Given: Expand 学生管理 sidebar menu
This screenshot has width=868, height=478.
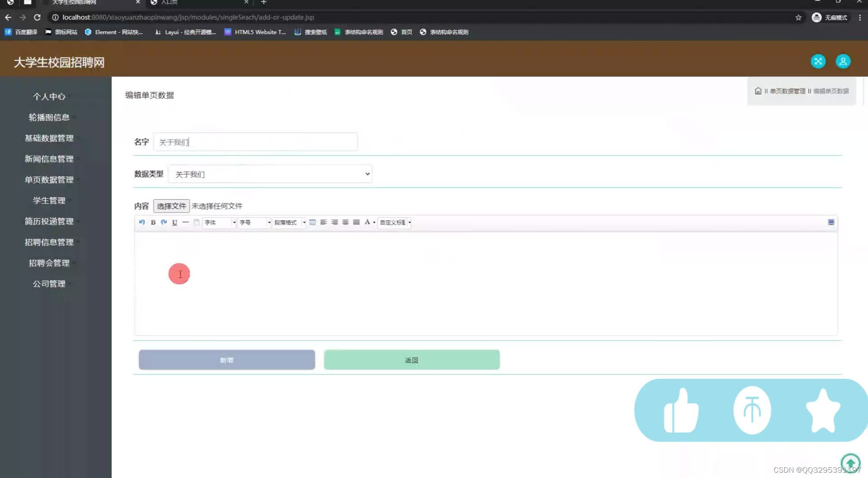Looking at the screenshot, I should pyautogui.click(x=49, y=200).
